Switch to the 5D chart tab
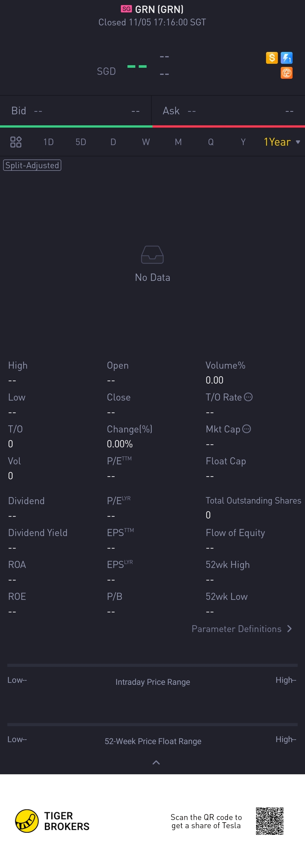 pyautogui.click(x=81, y=142)
